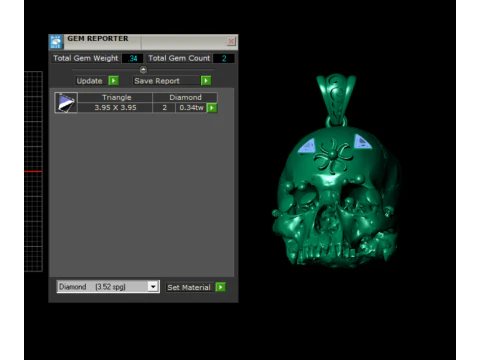Click the Total Gem Count label

[179, 58]
